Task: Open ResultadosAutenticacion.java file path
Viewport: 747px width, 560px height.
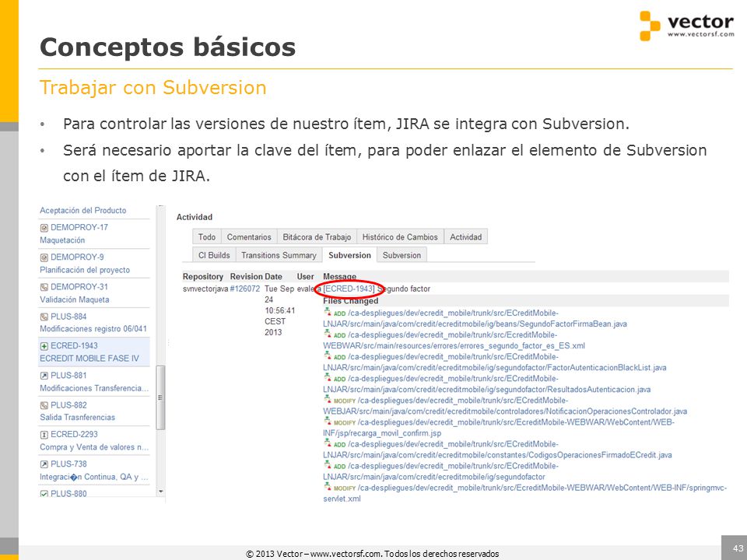Action: coord(487,384)
